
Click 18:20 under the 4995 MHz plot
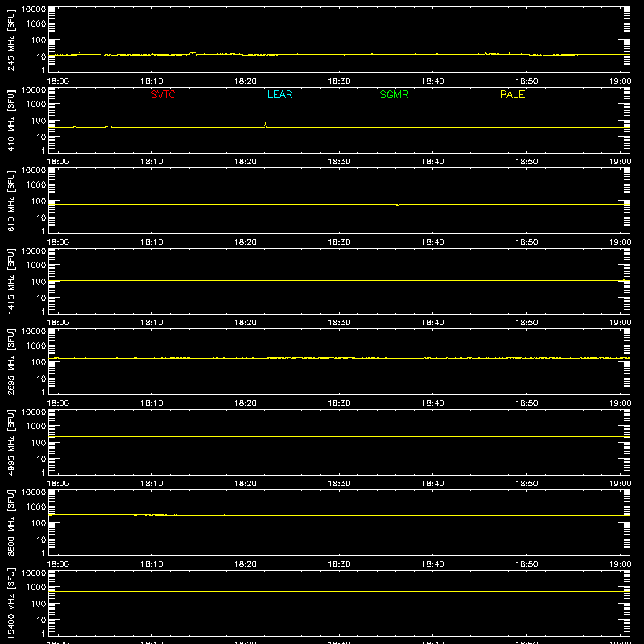pyautogui.click(x=246, y=484)
